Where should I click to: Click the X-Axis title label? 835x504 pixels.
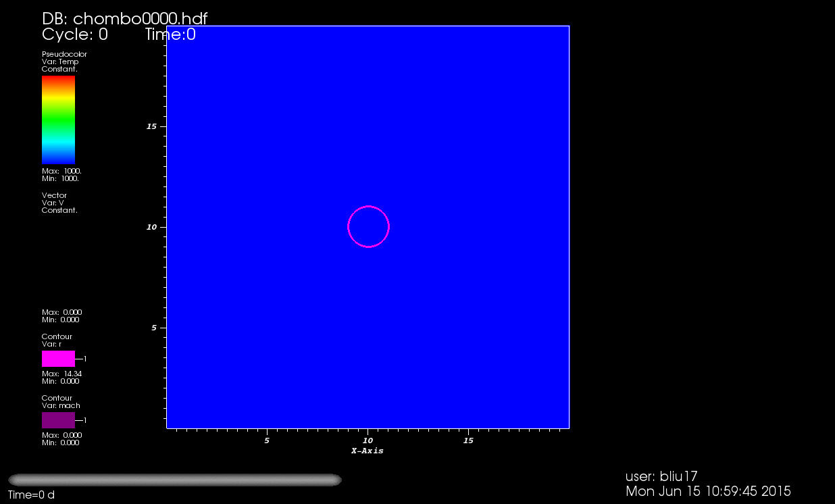tap(367, 451)
